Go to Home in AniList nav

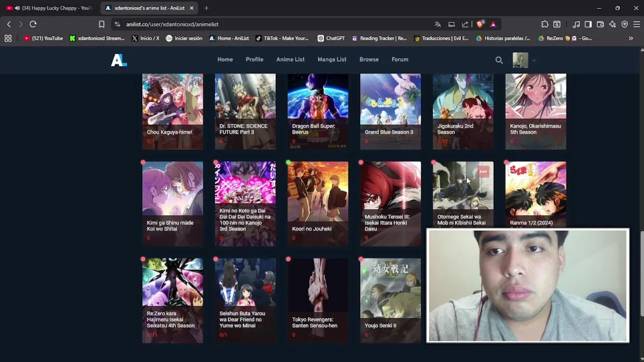coord(225,59)
